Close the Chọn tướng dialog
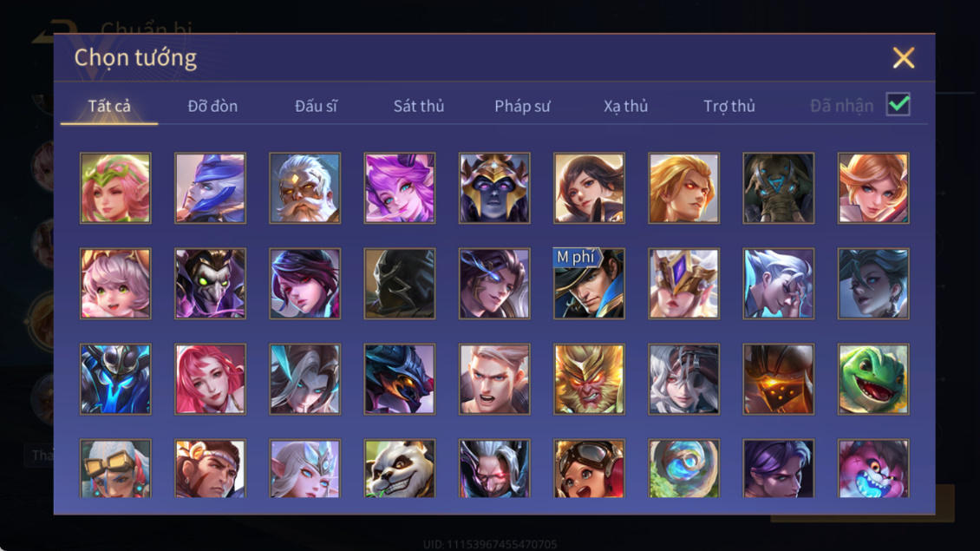This screenshot has height=551, width=980. tap(903, 57)
